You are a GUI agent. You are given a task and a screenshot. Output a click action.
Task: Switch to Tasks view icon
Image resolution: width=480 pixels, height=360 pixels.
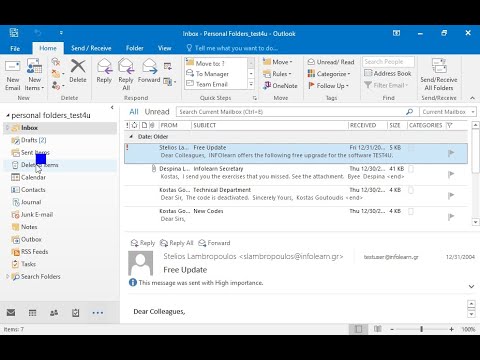[76, 313]
